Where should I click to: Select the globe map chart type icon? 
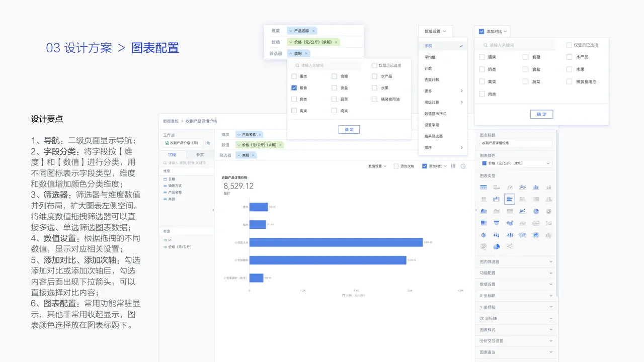536,235
